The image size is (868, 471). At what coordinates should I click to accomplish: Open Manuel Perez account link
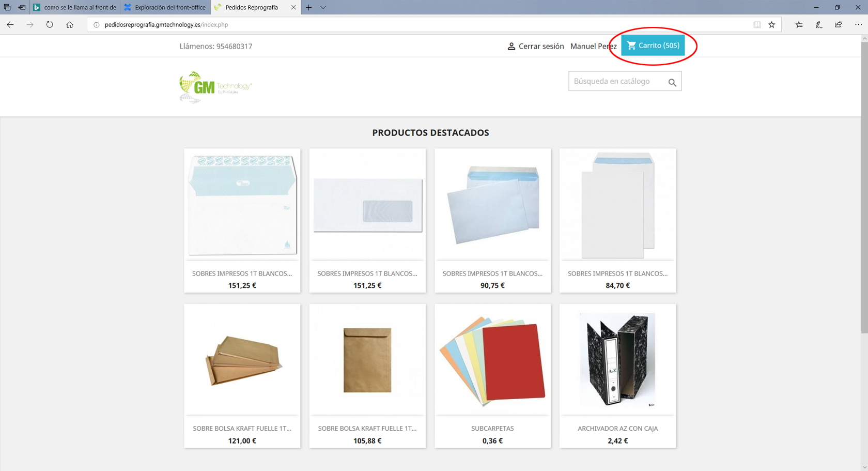(593, 46)
